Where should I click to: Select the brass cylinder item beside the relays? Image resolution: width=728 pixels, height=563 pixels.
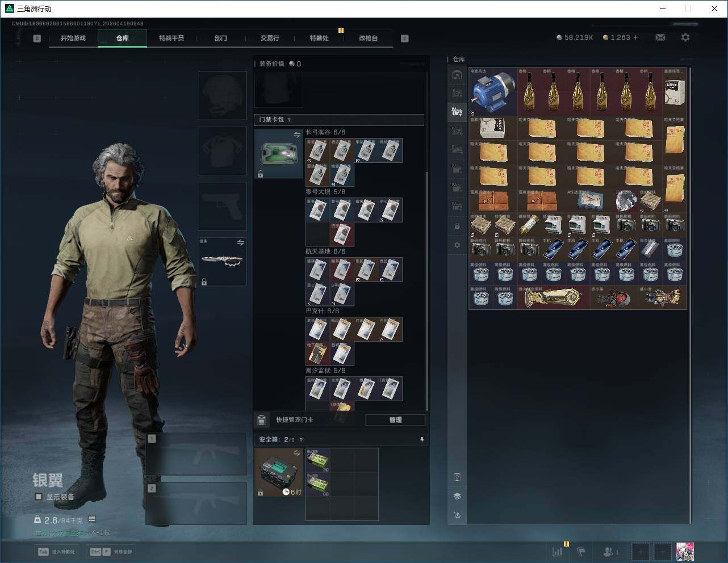tap(529, 225)
